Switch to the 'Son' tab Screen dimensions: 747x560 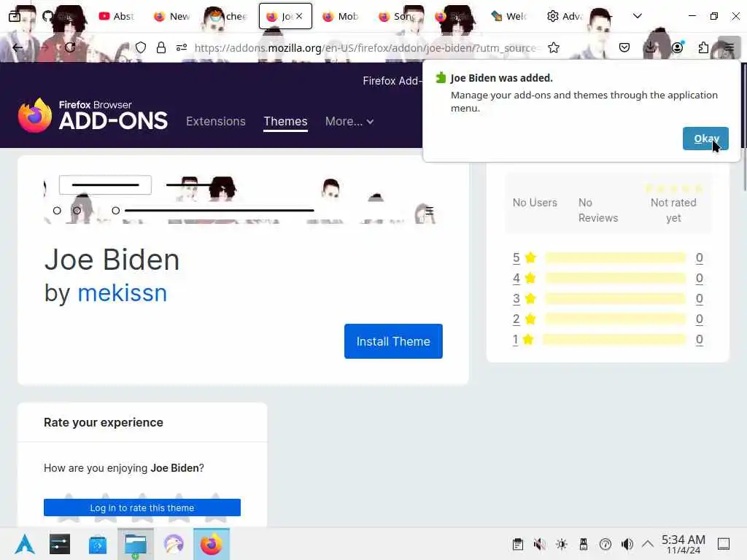tap(397, 16)
